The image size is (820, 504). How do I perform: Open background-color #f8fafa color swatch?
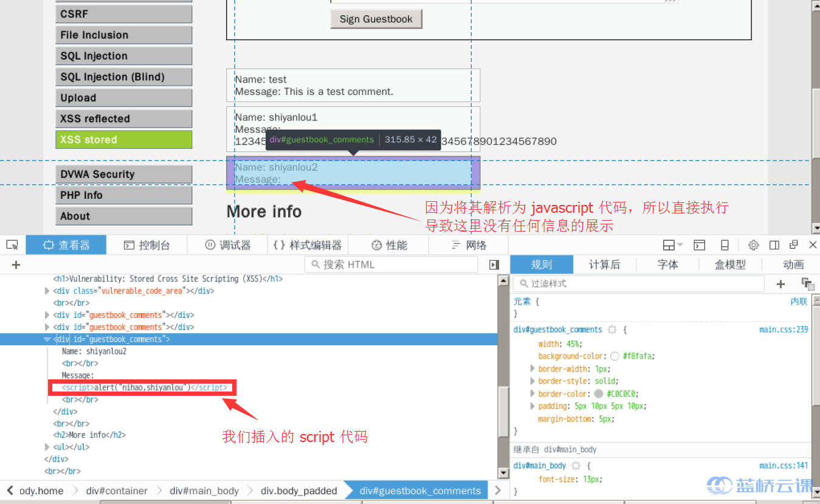click(x=615, y=356)
